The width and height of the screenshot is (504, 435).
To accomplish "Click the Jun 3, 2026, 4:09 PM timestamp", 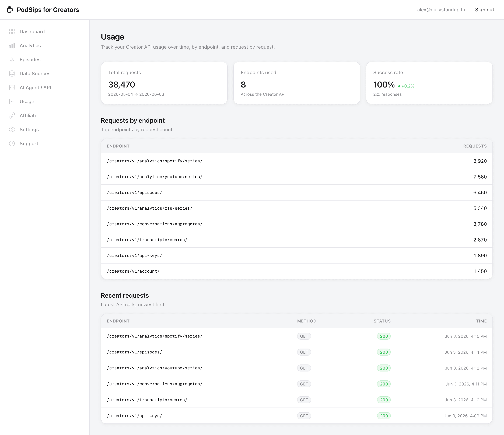I will click(x=465, y=416).
